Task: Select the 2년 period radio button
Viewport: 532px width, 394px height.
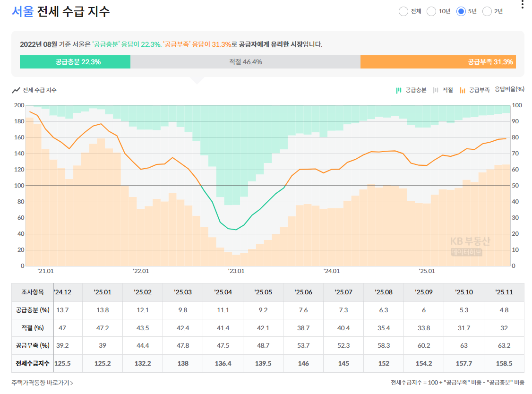Action: tap(487, 11)
